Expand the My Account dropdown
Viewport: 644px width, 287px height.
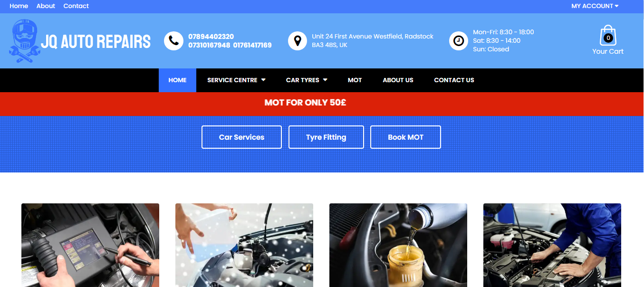tap(595, 6)
